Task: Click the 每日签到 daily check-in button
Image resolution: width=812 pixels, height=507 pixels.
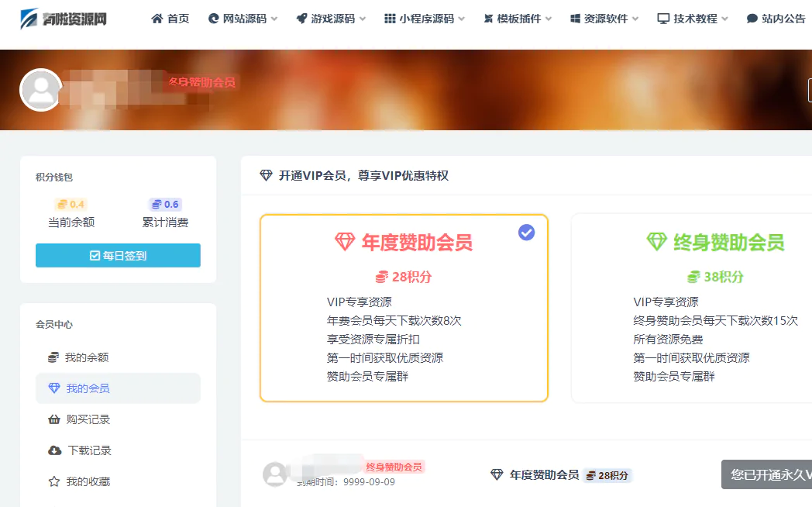Action: (118, 255)
